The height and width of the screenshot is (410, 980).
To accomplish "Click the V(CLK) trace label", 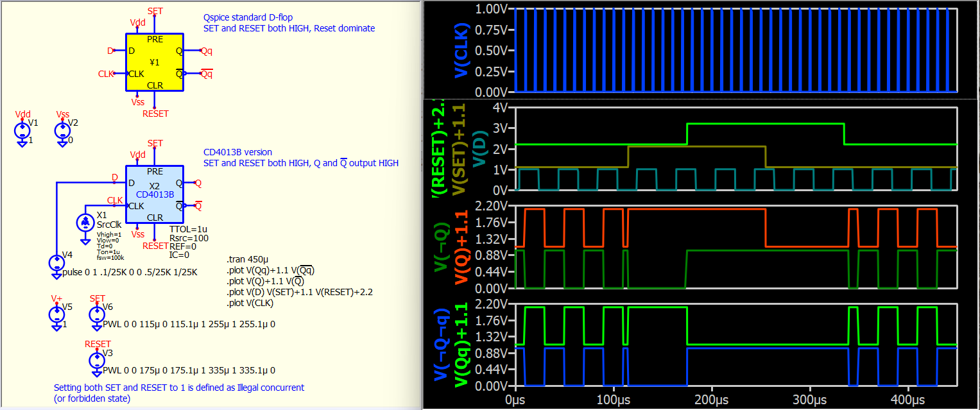I will click(x=461, y=50).
